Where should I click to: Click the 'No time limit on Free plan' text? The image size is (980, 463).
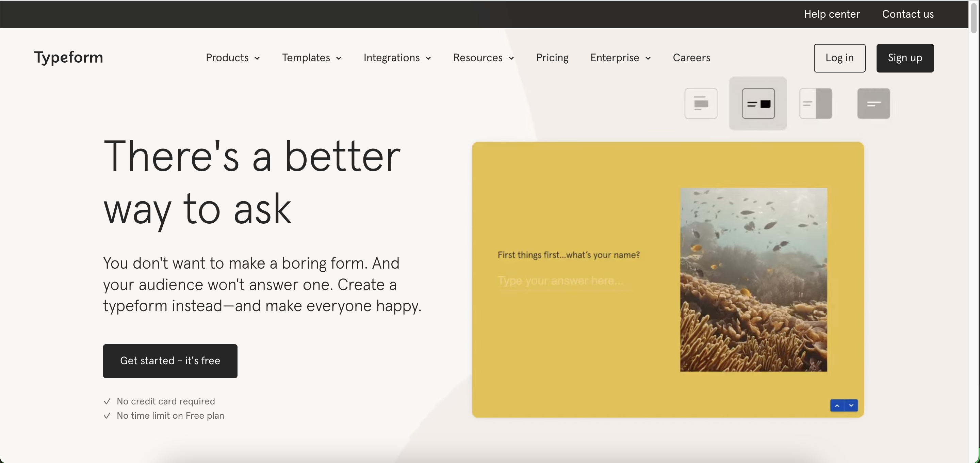tap(170, 416)
